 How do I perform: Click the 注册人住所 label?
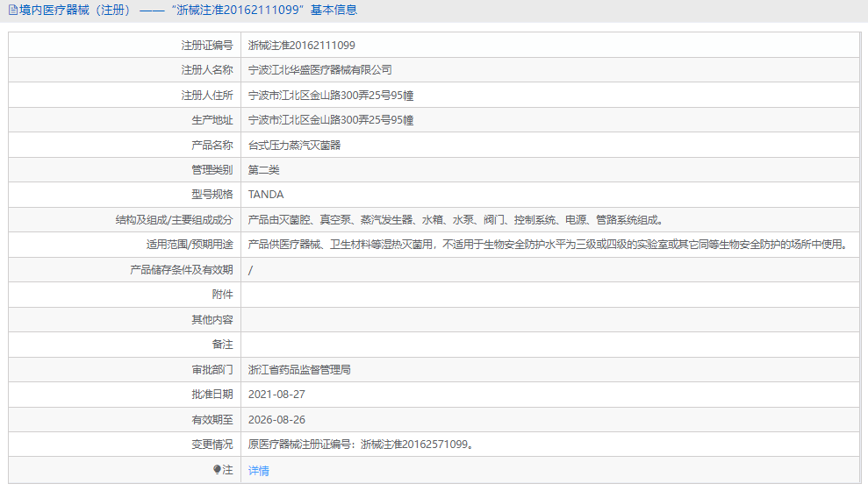coord(207,96)
